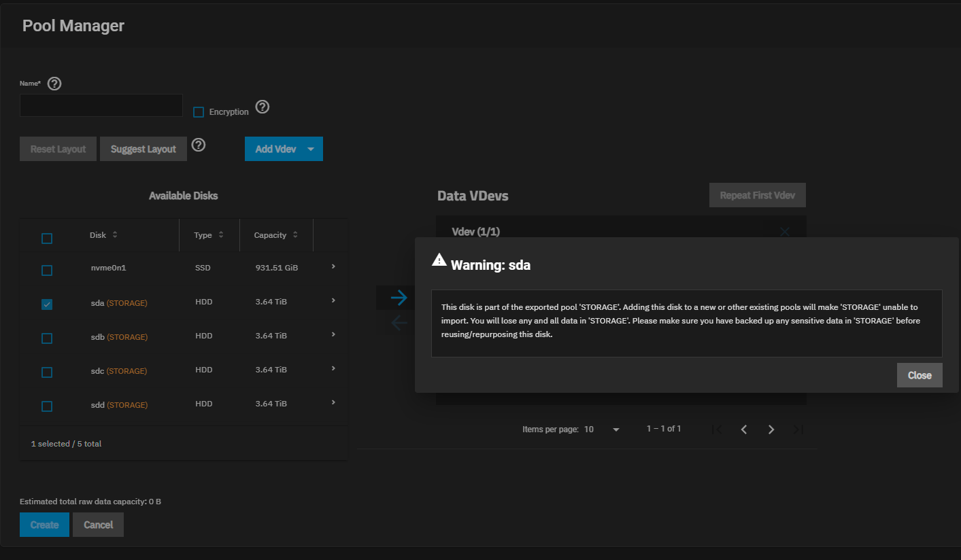The width and height of the screenshot is (961, 560).
Task: Go to first page icon
Action: pos(717,430)
